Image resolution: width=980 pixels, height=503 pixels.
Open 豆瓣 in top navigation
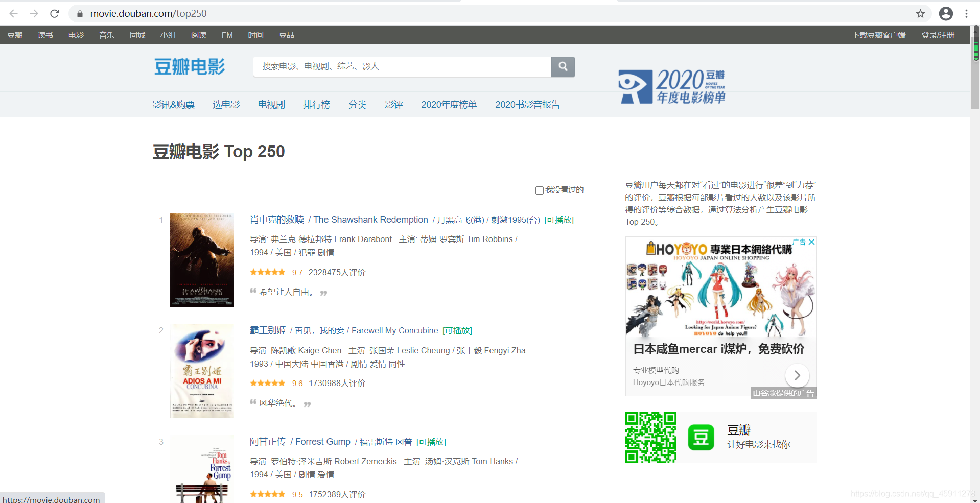point(15,35)
